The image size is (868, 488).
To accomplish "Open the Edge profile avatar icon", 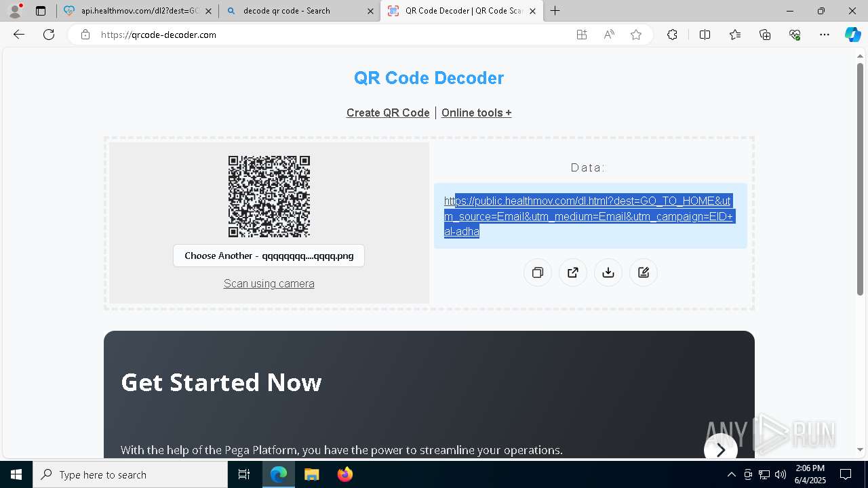I will pos(15,11).
